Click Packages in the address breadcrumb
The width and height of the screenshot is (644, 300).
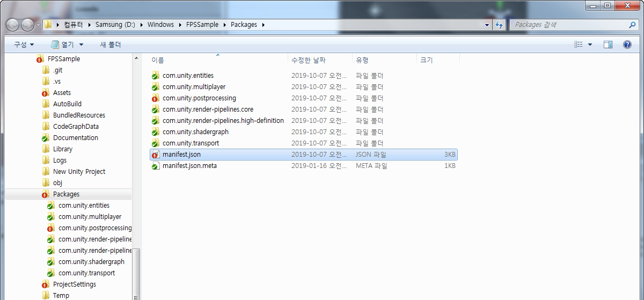[x=244, y=25]
